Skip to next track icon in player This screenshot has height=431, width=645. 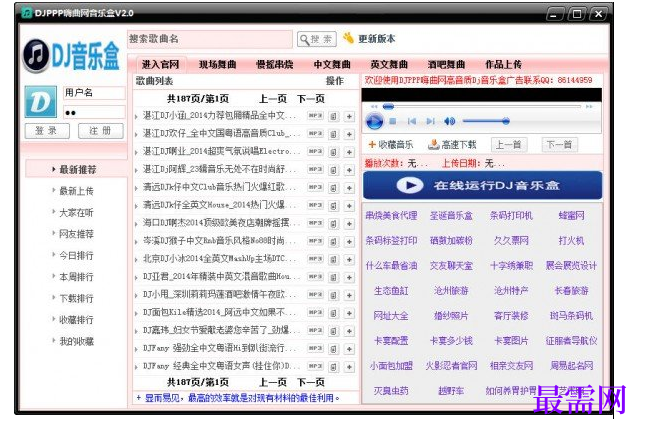click(x=430, y=121)
